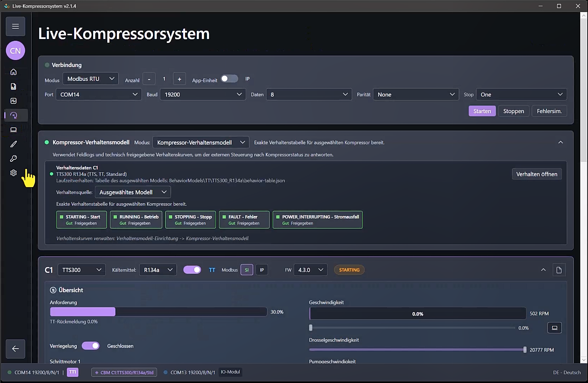The height and width of the screenshot is (383, 588).
Task: Click the FAULT - Fehler behavior chip
Action: (244, 220)
